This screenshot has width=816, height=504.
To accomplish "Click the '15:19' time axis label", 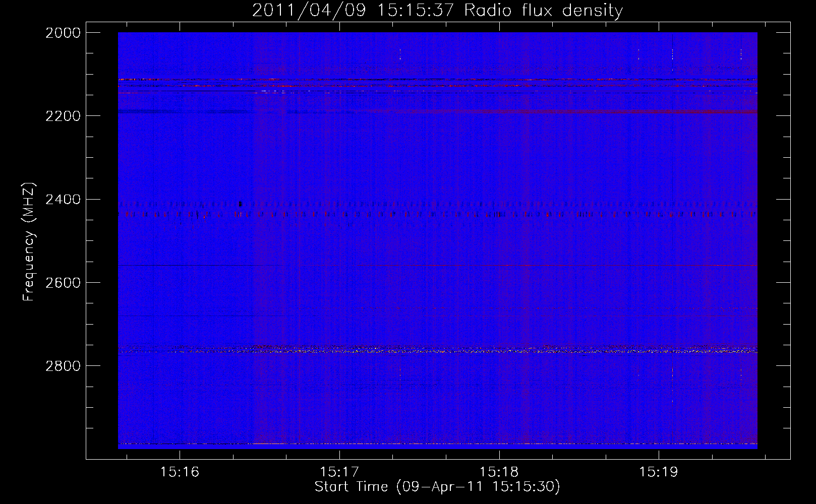I will point(659,472).
